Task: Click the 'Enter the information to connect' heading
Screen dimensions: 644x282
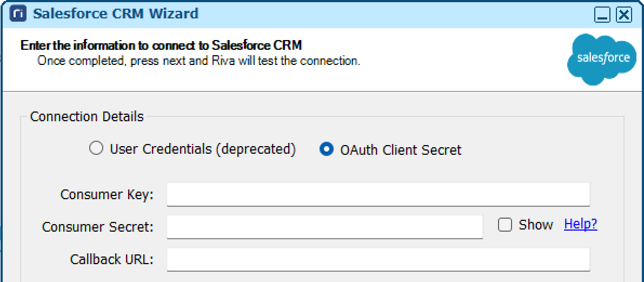Action: click(x=162, y=45)
